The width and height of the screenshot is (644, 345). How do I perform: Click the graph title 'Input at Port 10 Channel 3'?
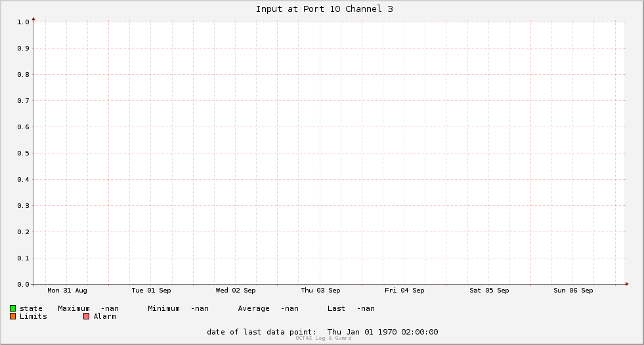tap(324, 9)
